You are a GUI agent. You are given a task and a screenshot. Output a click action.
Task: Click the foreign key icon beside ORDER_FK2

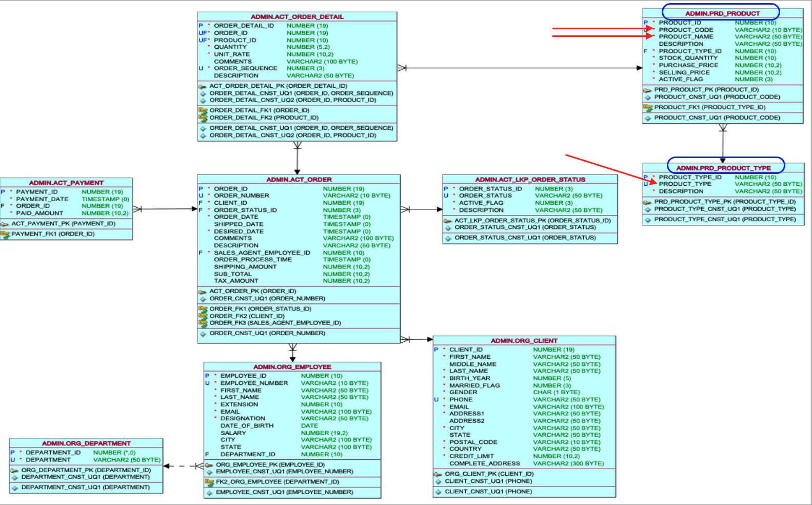pos(203,316)
